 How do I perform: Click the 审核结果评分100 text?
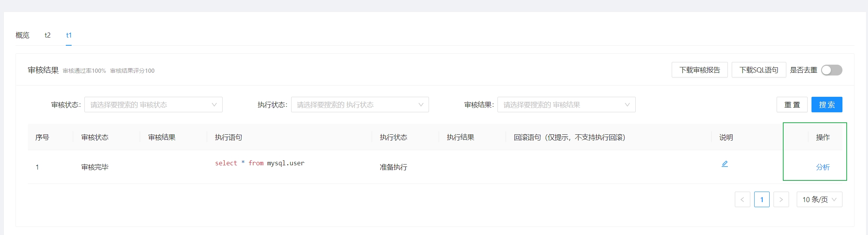[x=132, y=70]
